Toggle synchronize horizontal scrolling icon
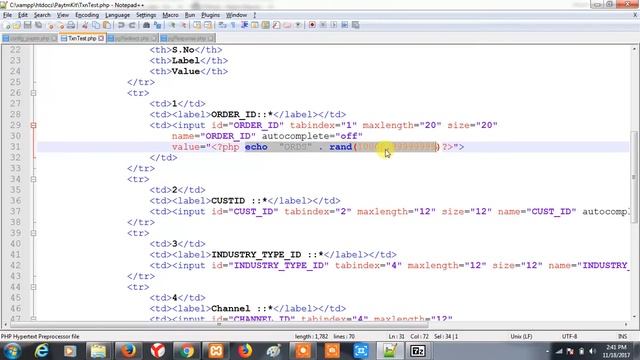Viewport: 640px width, 360px height. pyautogui.click(x=208, y=25)
